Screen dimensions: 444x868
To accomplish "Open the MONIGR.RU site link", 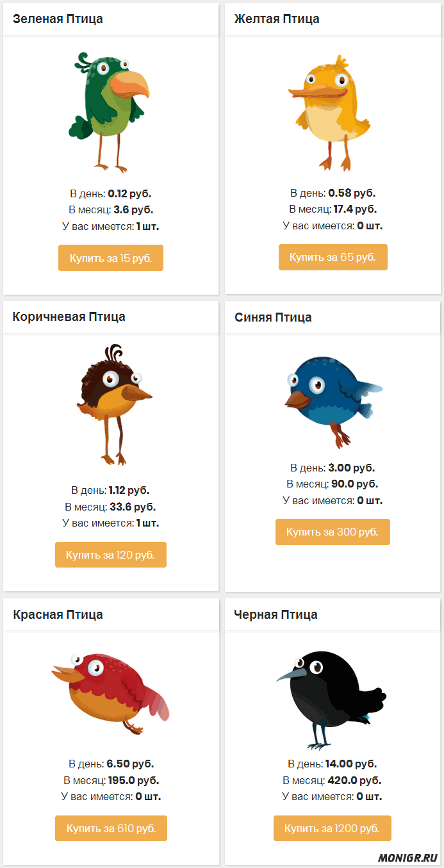I will (408, 857).
